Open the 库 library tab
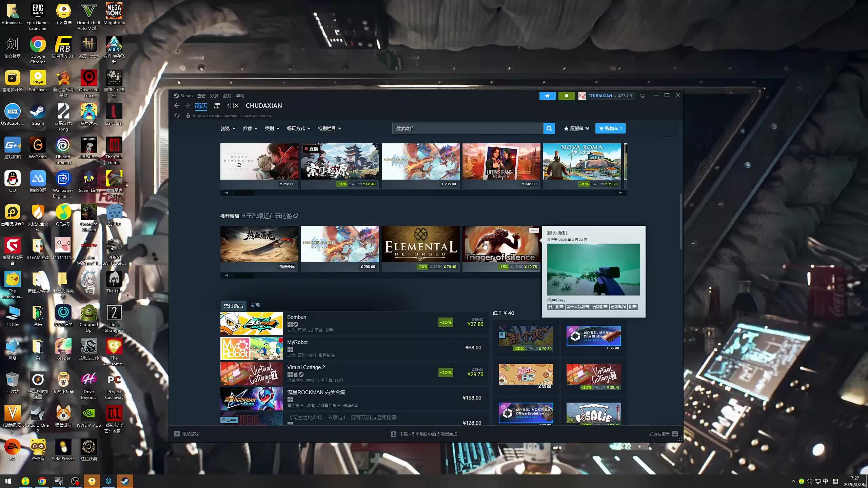The height and width of the screenshot is (488, 868). (217, 106)
